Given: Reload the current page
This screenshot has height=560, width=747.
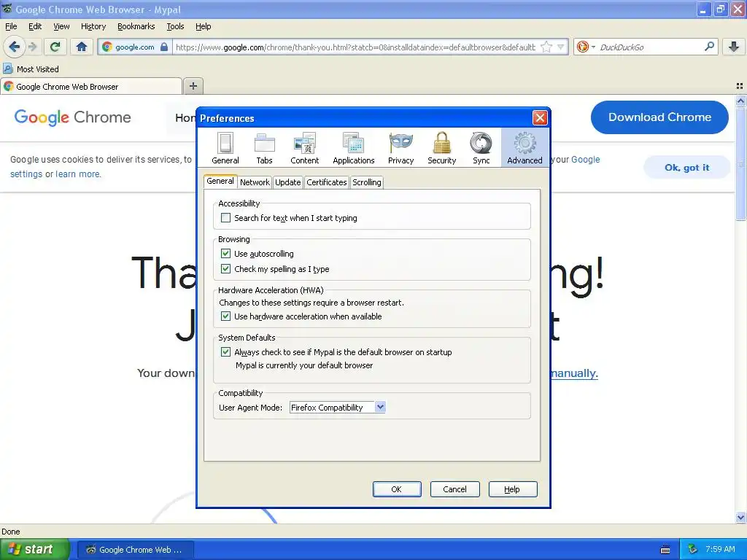Looking at the screenshot, I should pos(55,47).
